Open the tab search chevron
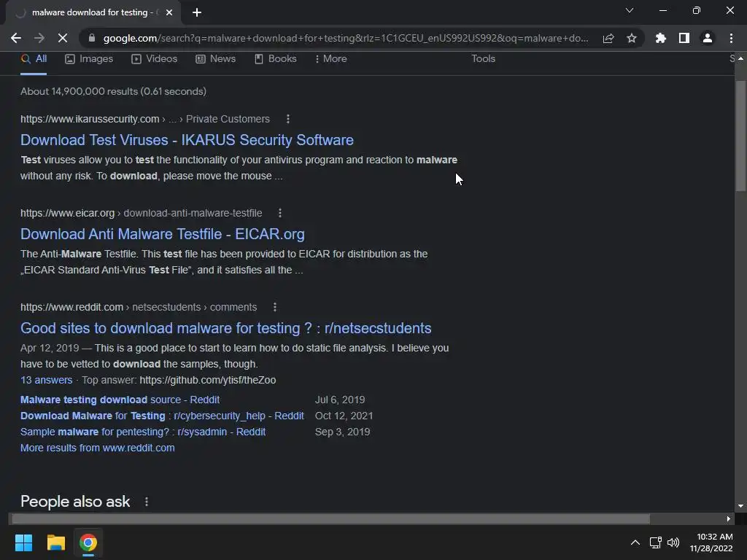Image resolution: width=747 pixels, height=560 pixels. 630,10
